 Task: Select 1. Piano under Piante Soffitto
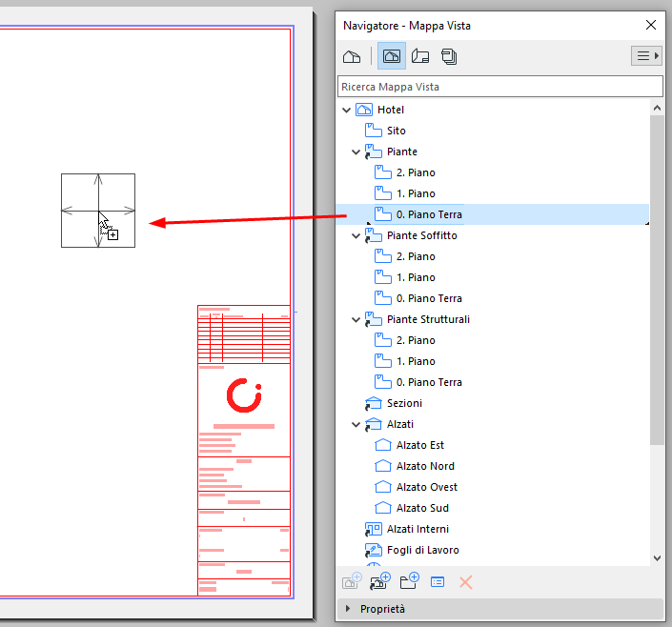(416, 277)
